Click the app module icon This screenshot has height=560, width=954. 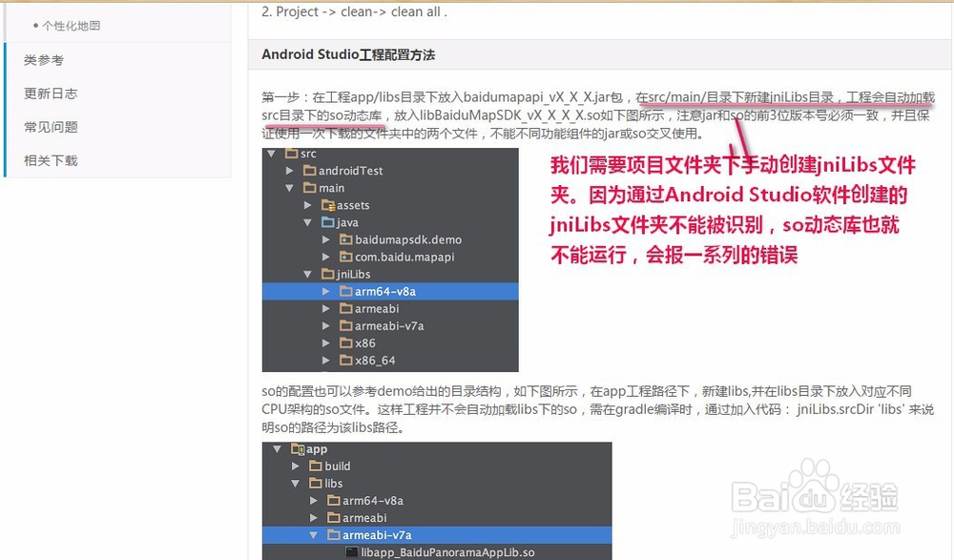coord(298,449)
